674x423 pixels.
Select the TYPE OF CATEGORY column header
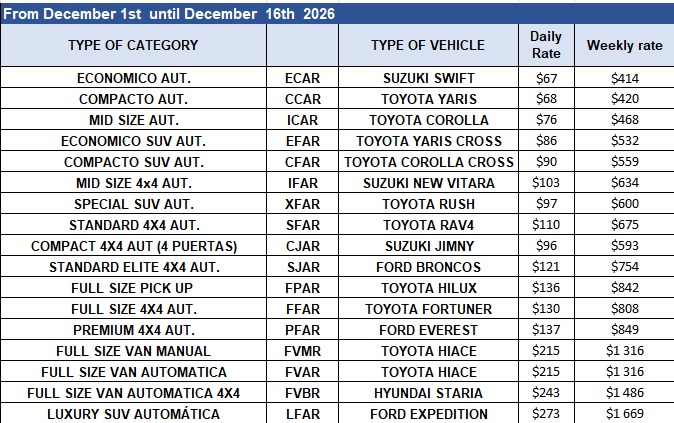tap(133, 45)
